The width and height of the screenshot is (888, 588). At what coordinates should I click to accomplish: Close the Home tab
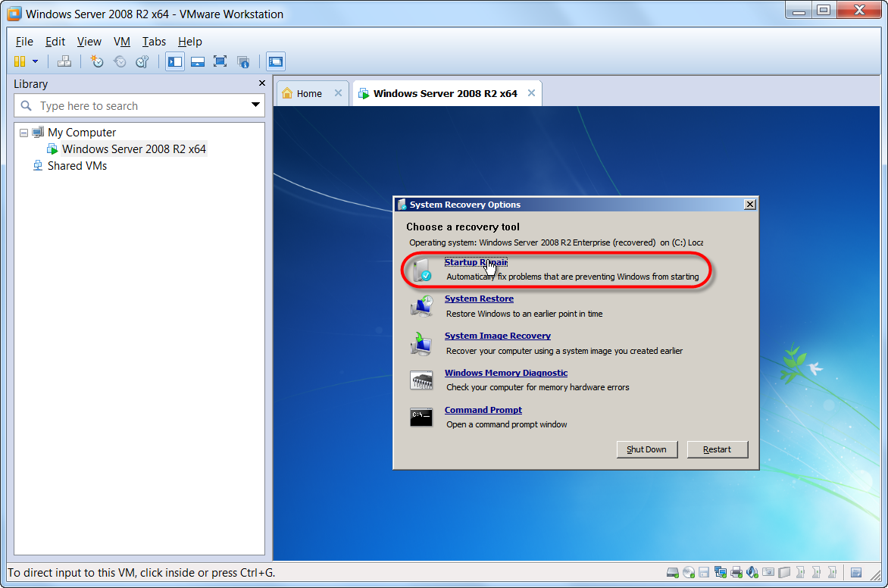[x=338, y=93]
